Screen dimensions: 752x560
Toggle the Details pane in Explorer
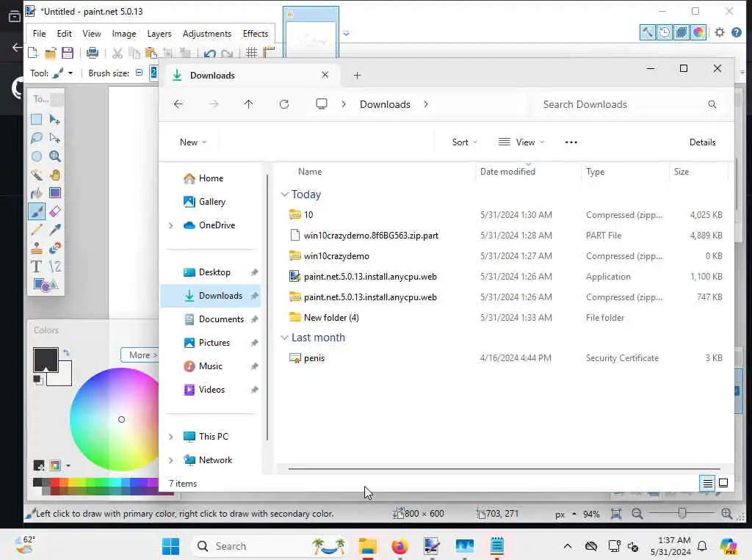702,142
